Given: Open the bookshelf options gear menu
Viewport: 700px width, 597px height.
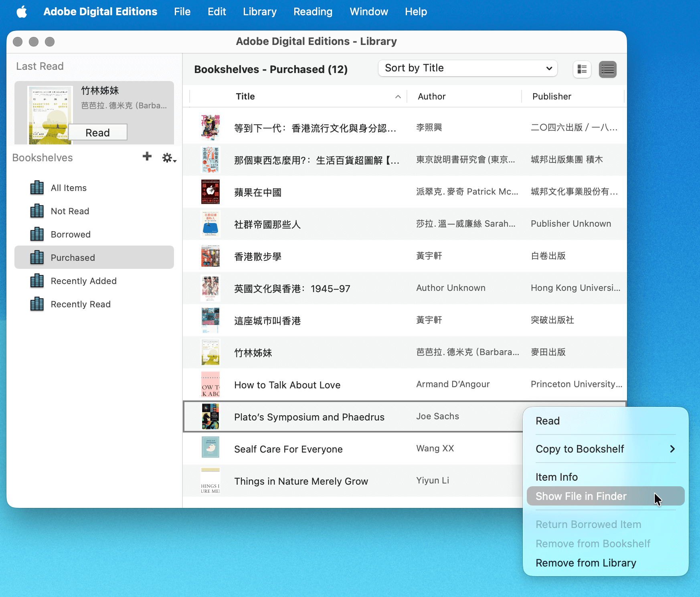Looking at the screenshot, I should click(x=168, y=158).
